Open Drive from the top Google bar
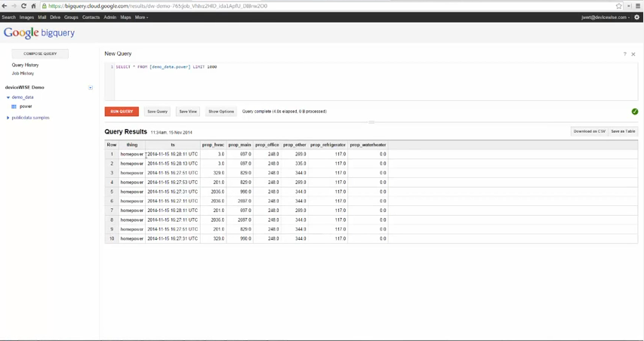The height and width of the screenshot is (341, 644). tap(55, 17)
